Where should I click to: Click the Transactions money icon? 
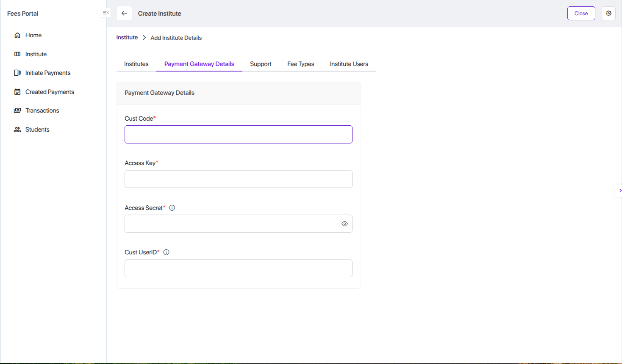[x=17, y=110]
